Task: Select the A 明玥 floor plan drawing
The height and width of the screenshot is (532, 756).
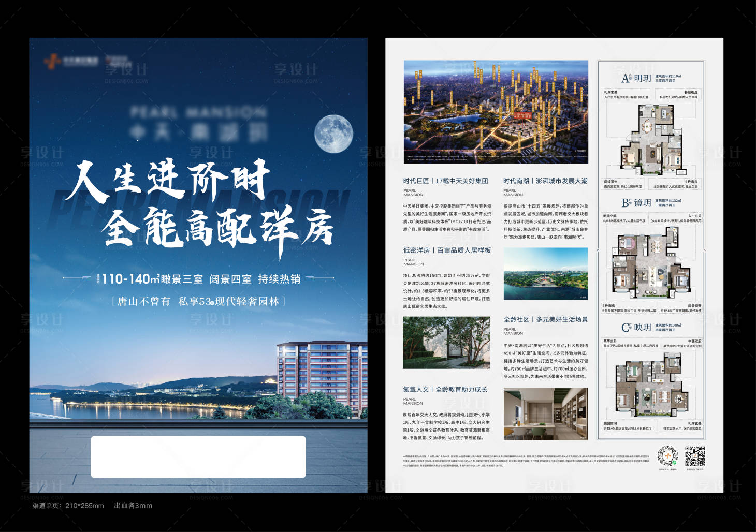Action: pyautogui.click(x=654, y=140)
